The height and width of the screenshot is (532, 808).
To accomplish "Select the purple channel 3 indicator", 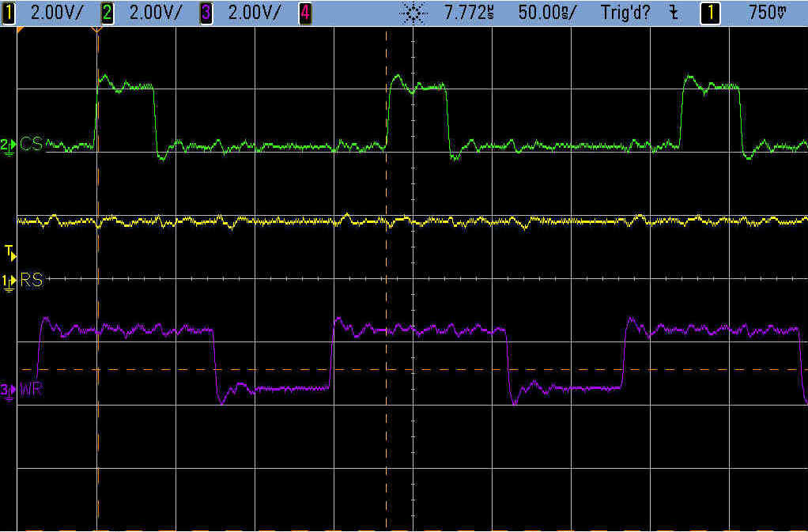I will (205, 13).
